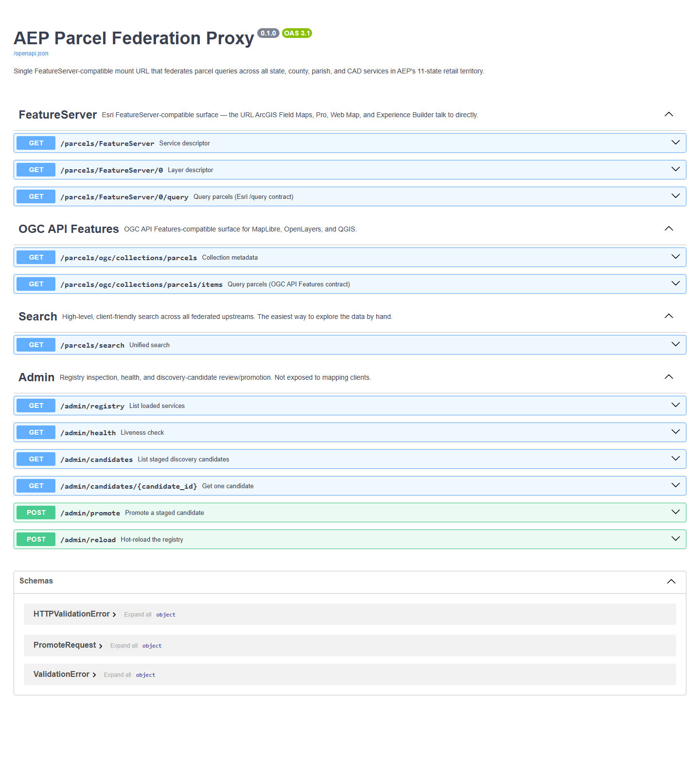Expand the /admin/health Liveness check chevron

676,432
